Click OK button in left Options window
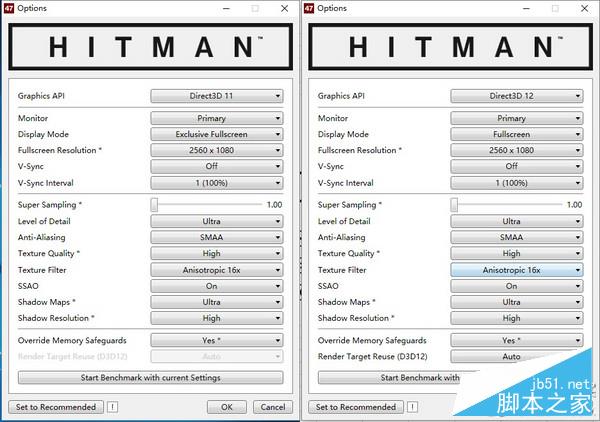The image size is (600, 422). tap(227, 407)
